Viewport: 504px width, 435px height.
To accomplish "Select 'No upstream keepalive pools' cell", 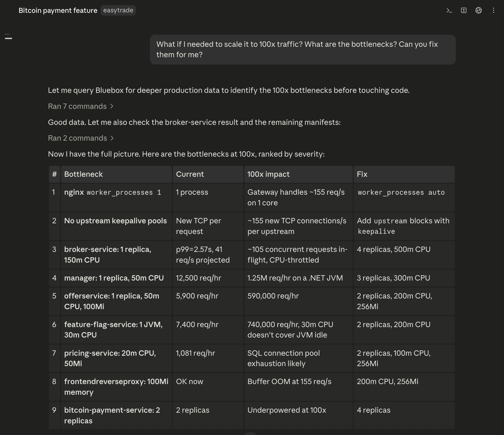I will (116, 226).
